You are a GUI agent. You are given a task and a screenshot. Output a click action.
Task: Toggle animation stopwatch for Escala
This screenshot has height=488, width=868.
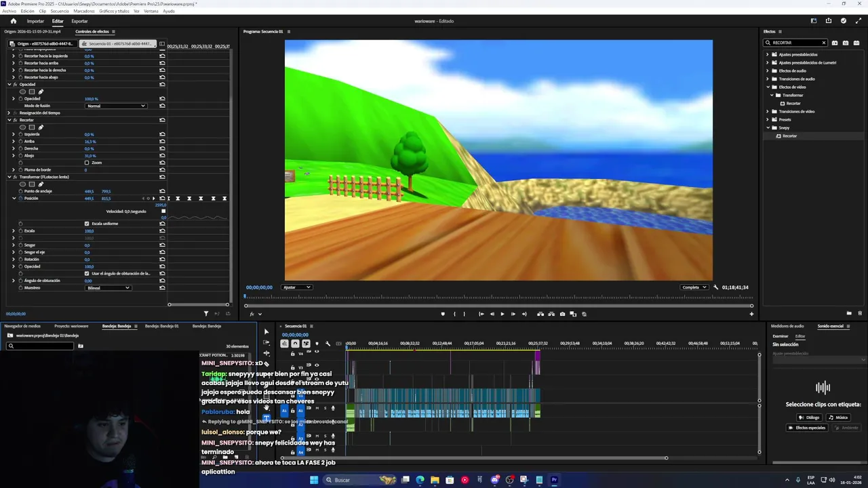[20, 231]
